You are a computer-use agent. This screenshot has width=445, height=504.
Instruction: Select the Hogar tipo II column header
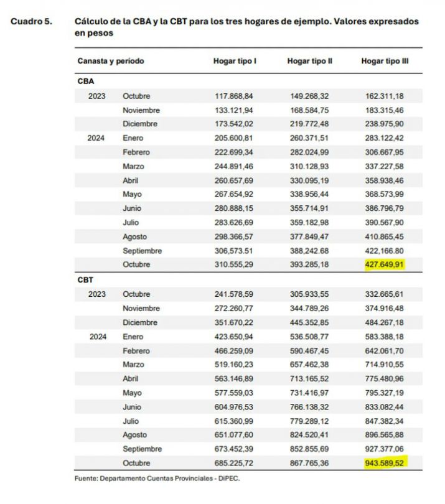coord(310,61)
